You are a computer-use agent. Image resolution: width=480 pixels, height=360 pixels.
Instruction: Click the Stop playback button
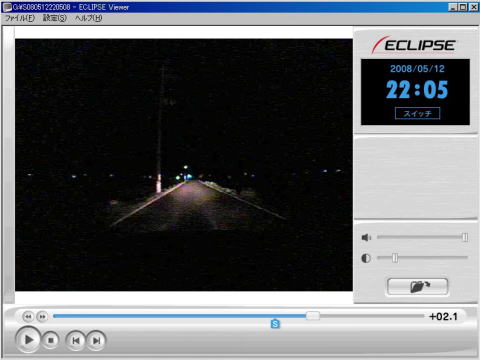coord(51,341)
